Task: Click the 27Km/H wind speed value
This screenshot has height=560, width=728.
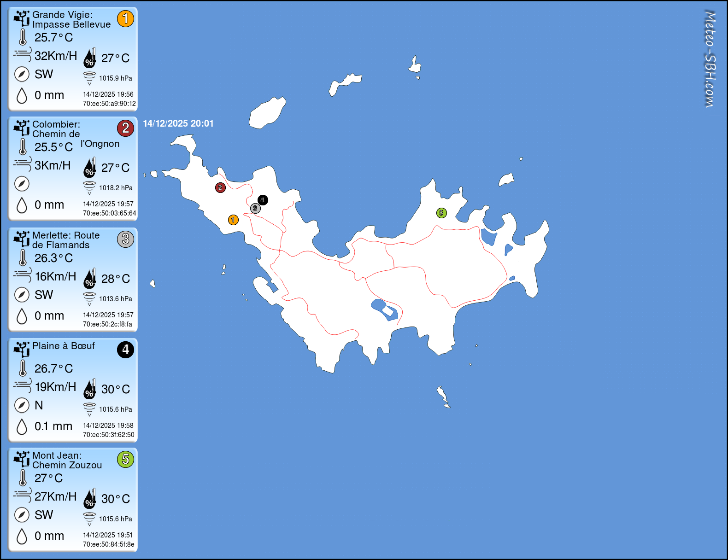Action: click(x=56, y=496)
